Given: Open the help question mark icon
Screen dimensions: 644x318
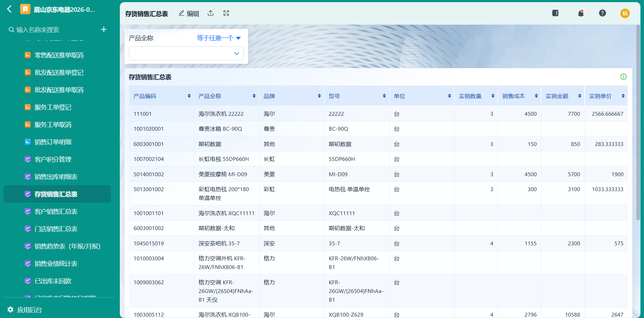Looking at the screenshot, I should (602, 13).
